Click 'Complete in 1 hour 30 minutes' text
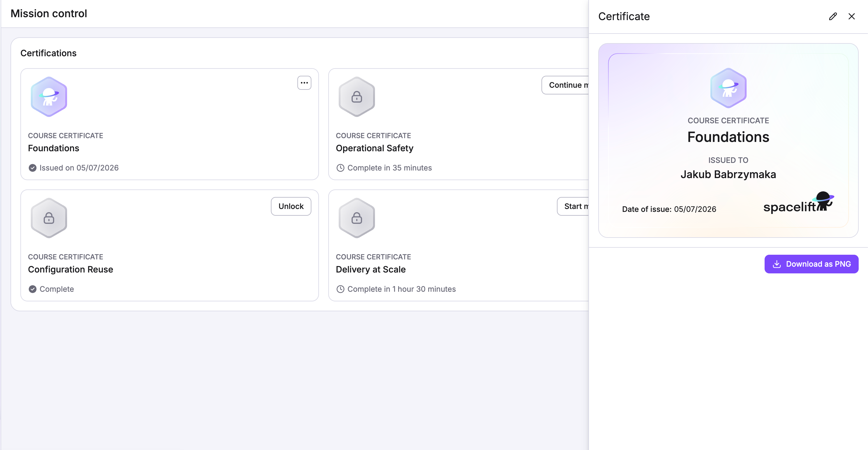868x450 pixels. (401, 289)
